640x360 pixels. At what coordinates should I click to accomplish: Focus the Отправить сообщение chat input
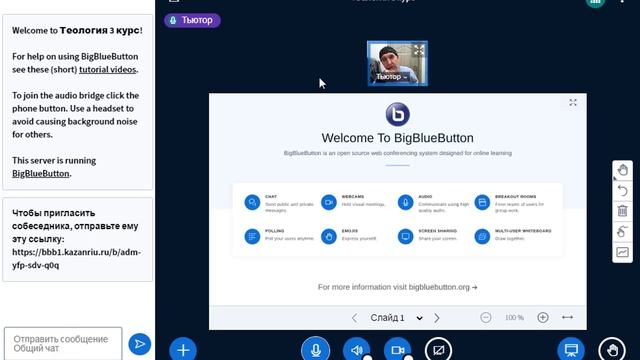click(x=63, y=344)
